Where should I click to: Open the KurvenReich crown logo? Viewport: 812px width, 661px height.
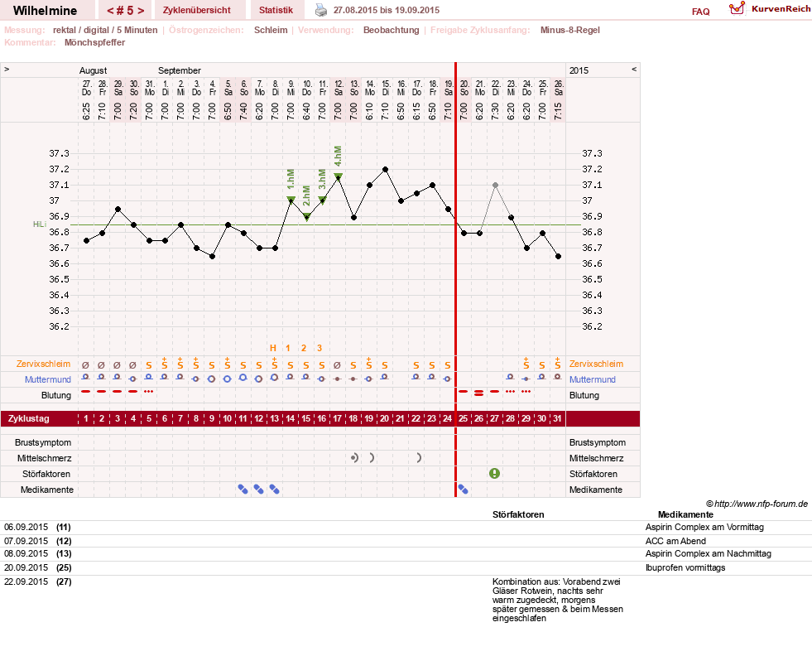(737, 8)
